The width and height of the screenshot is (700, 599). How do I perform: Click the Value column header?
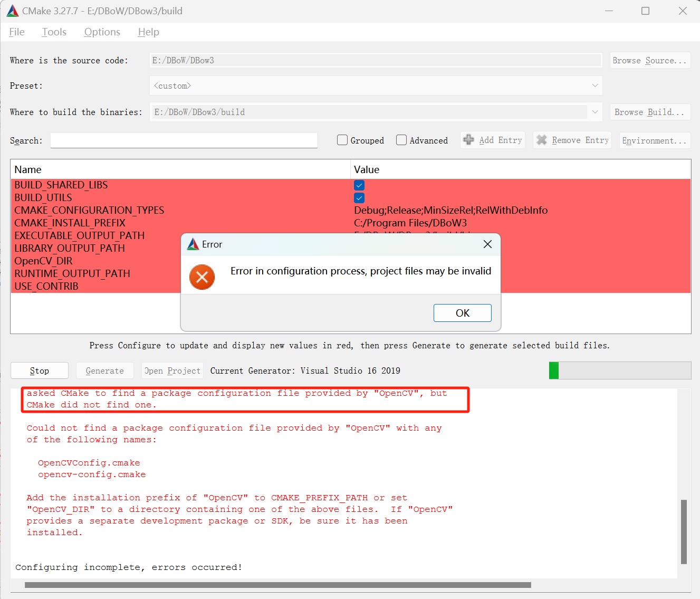(521, 169)
